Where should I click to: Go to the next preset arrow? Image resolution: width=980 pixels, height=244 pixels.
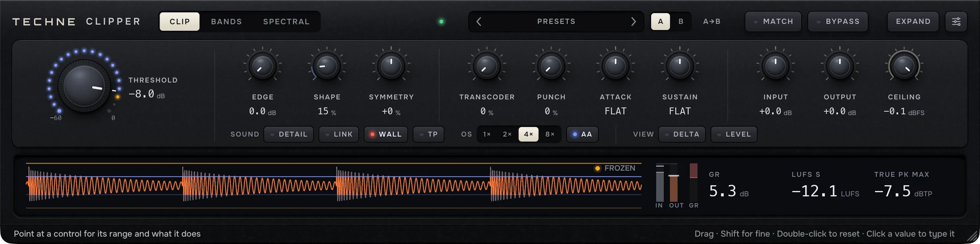point(633,21)
